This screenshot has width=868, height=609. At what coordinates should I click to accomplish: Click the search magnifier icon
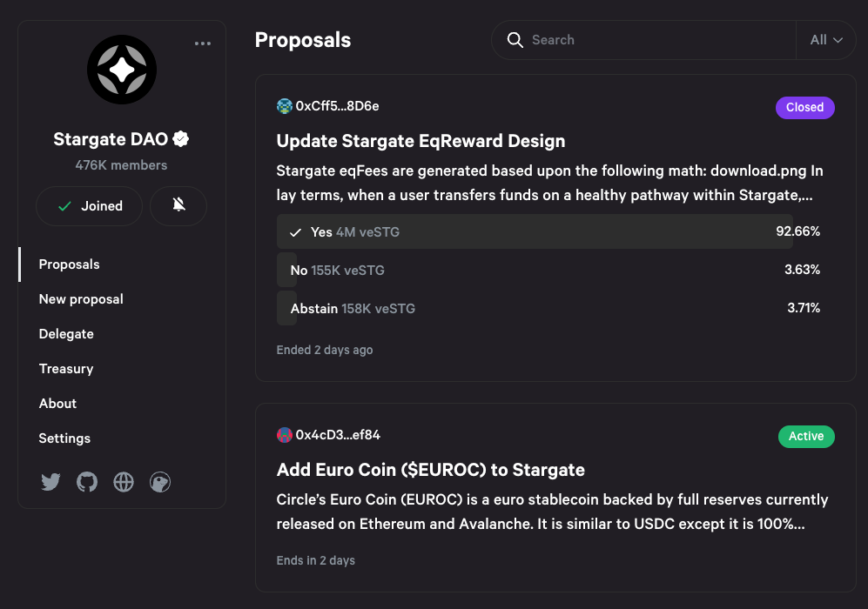[x=515, y=40]
